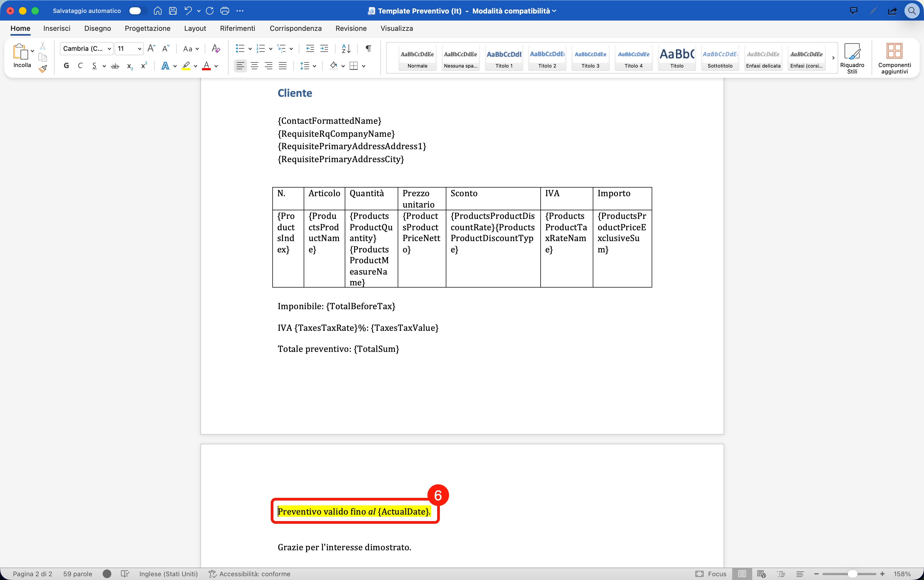Viewport: 924px width, 580px height.
Task: Switch to the Riferimenti tab
Action: (x=238, y=28)
